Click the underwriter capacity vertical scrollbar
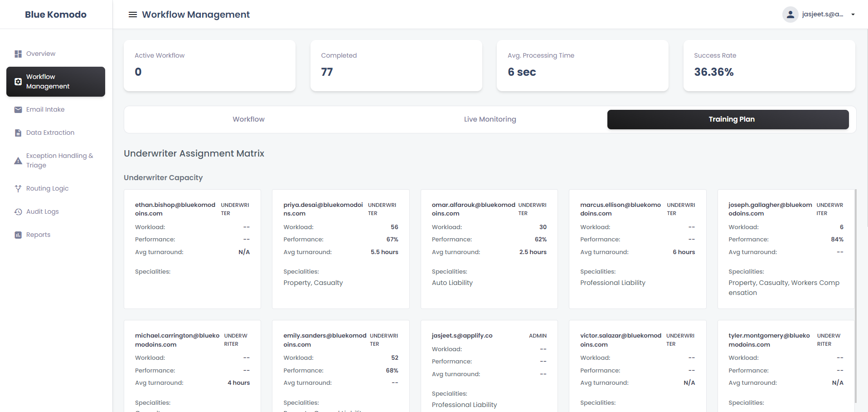This screenshot has width=868, height=412. 855,295
